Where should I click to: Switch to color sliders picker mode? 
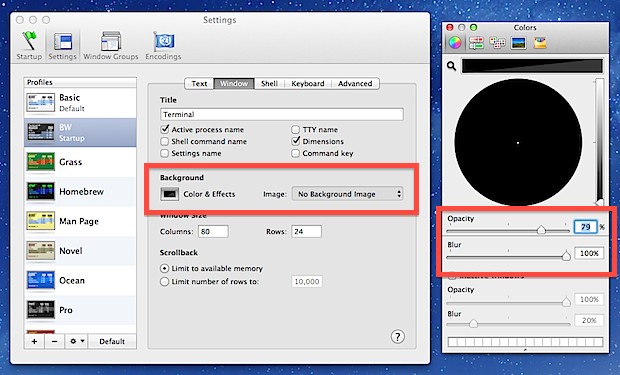point(476,43)
